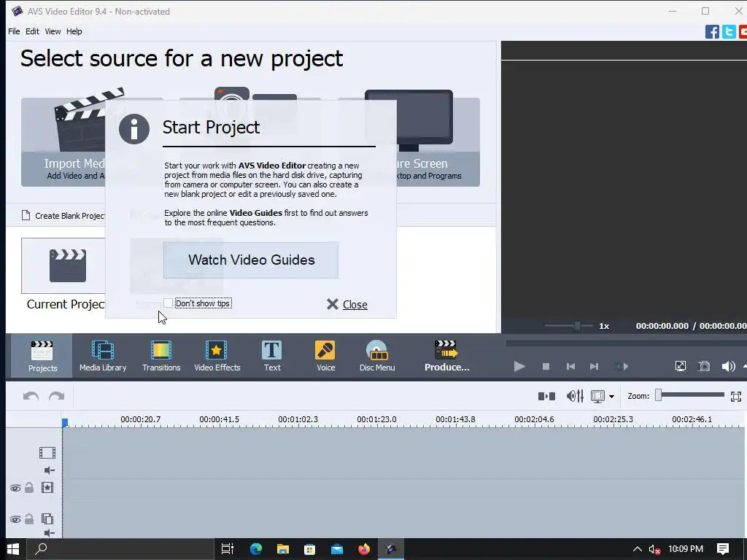Click the preview seek bar

coord(626,343)
